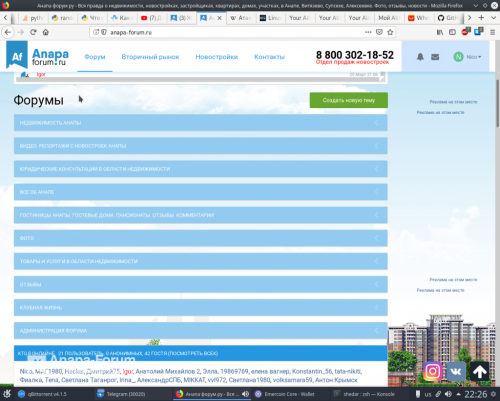Open a new browser tab with plus

pos(481,18)
